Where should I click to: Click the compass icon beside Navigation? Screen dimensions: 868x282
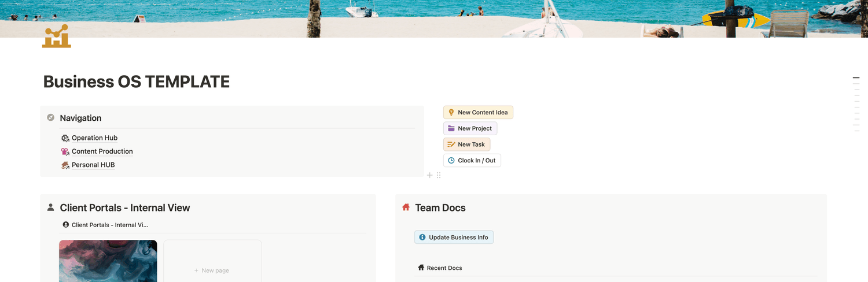(x=51, y=118)
